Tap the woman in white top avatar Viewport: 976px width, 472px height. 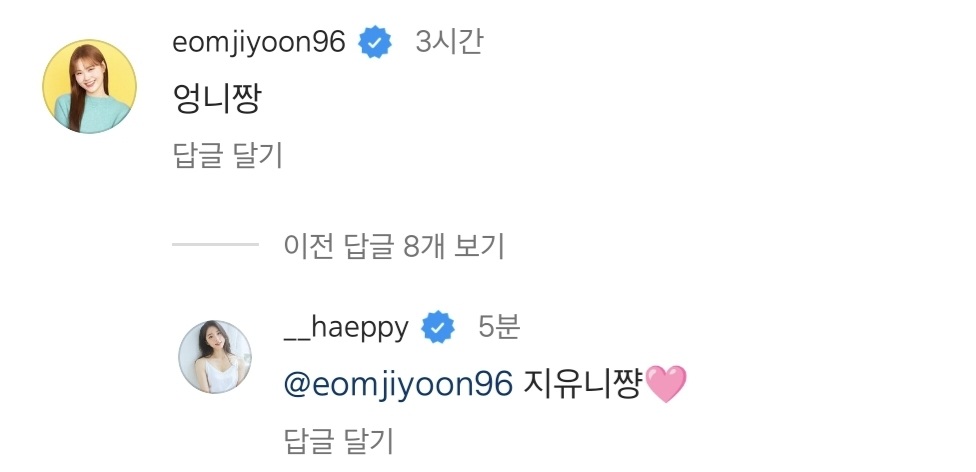tap(215, 357)
